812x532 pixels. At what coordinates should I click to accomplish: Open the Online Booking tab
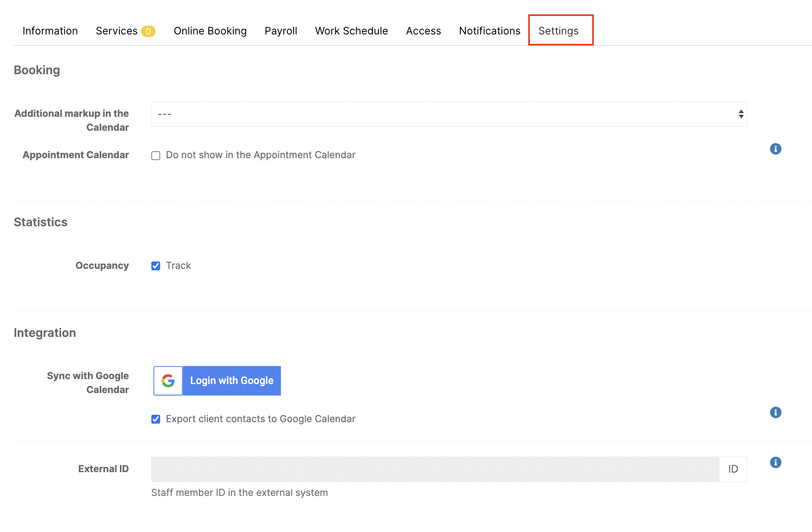coord(210,31)
